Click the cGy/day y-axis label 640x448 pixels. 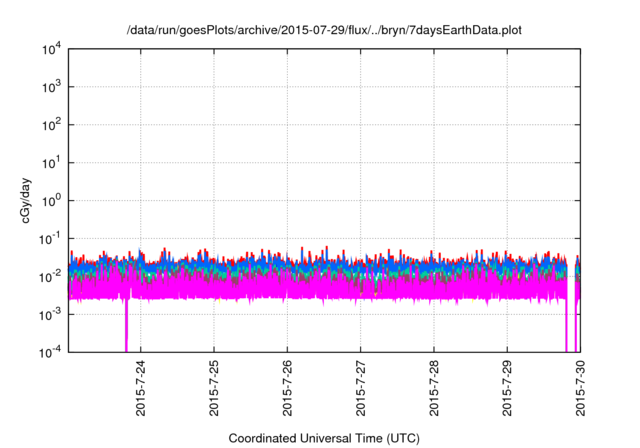click(x=25, y=200)
